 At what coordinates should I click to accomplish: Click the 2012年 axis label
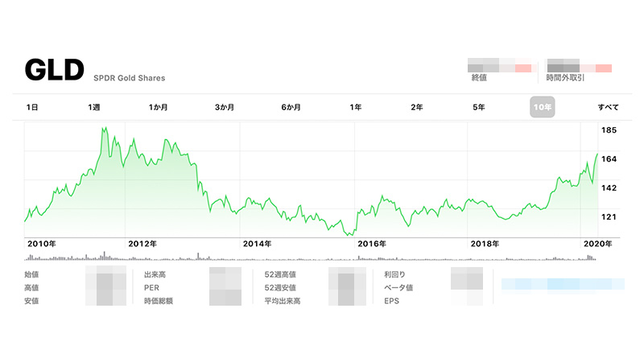tap(142, 244)
